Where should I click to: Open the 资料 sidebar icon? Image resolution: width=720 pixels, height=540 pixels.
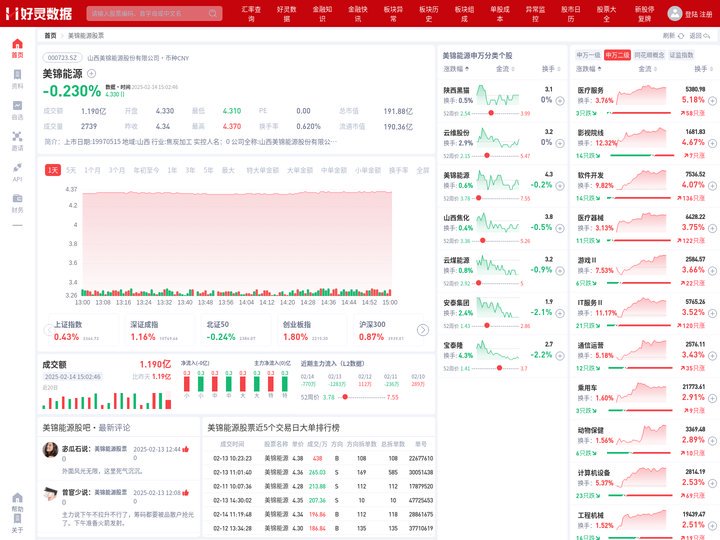[x=17, y=75]
